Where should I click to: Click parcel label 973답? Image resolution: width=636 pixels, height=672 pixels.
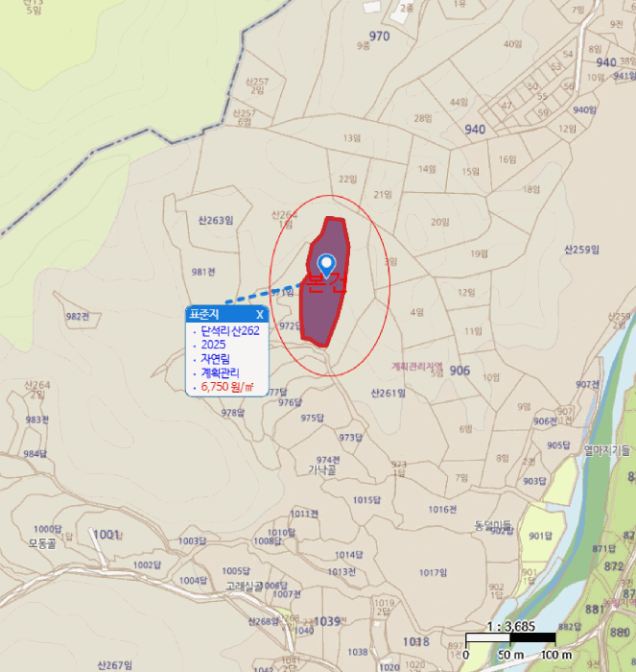click(x=351, y=438)
